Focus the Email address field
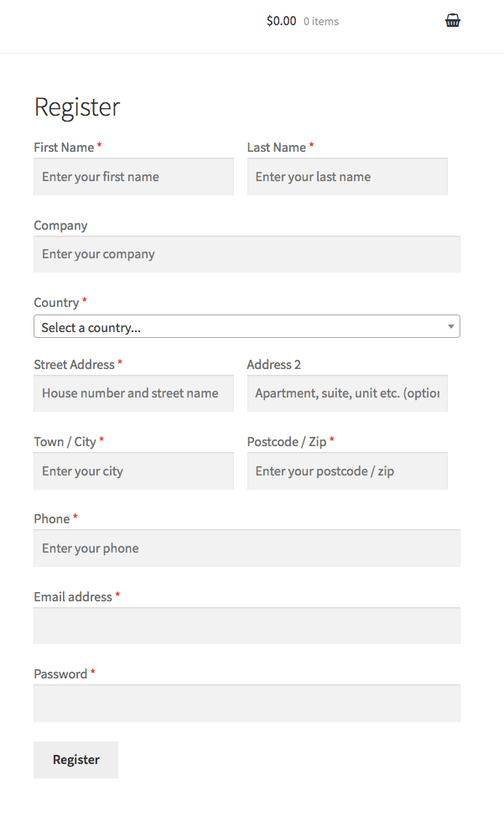 tap(247, 626)
